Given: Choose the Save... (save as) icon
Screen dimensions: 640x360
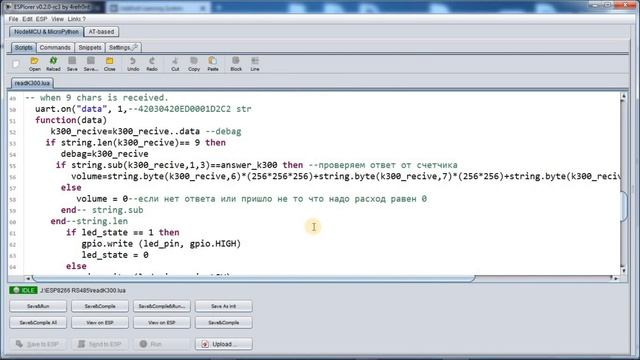Looking at the screenshot, I should [x=91, y=64].
